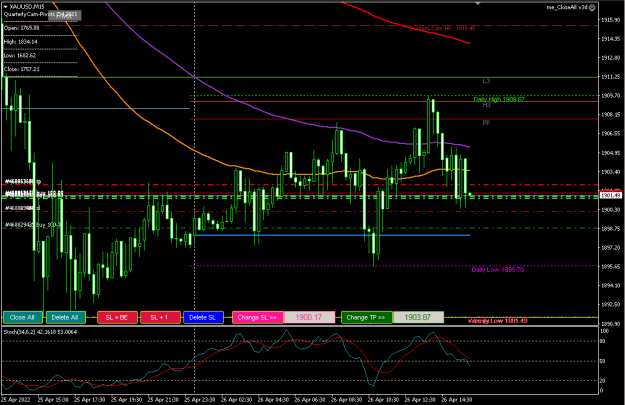
Task: Select the Close: 1757.21 text
Action: [x=22, y=69]
